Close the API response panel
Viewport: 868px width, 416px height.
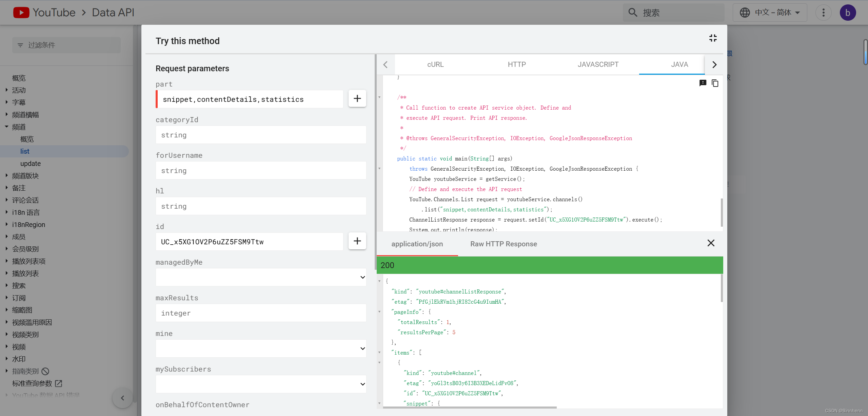[711, 243]
